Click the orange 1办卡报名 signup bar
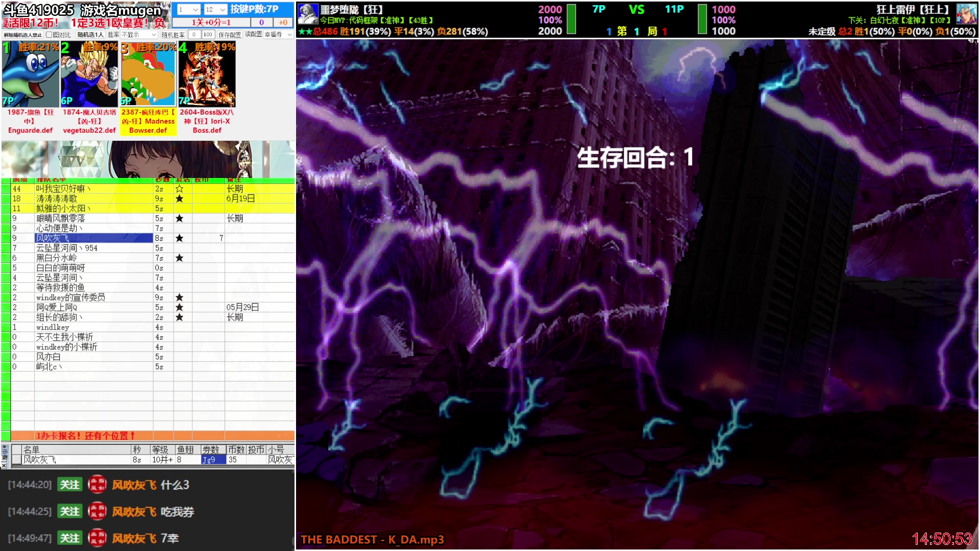 [153, 436]
